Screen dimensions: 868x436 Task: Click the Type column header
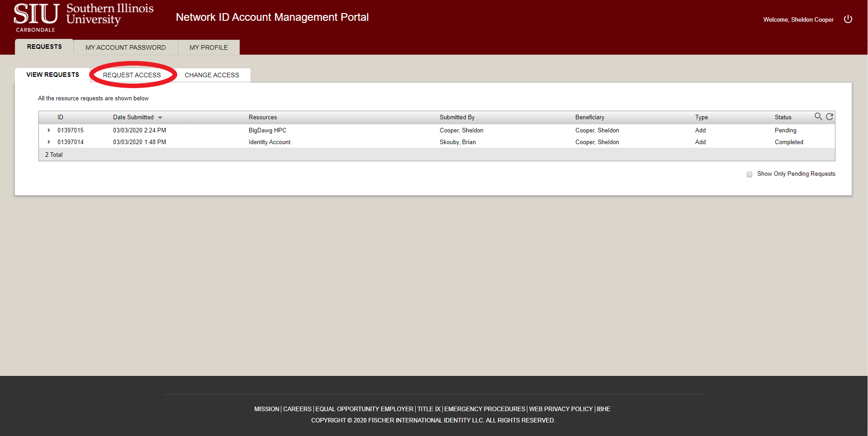coord(702,117)
